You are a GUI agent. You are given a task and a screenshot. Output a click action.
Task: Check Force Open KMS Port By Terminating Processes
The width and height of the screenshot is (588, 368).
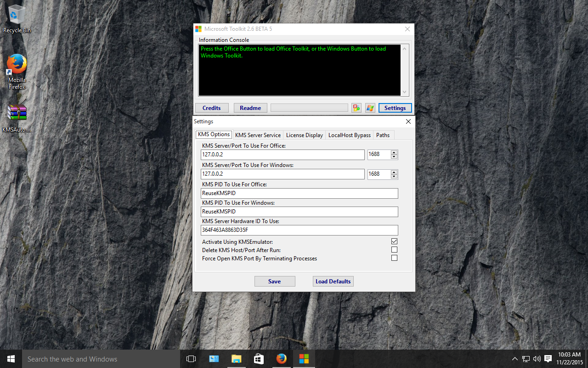tap(394, 258)
